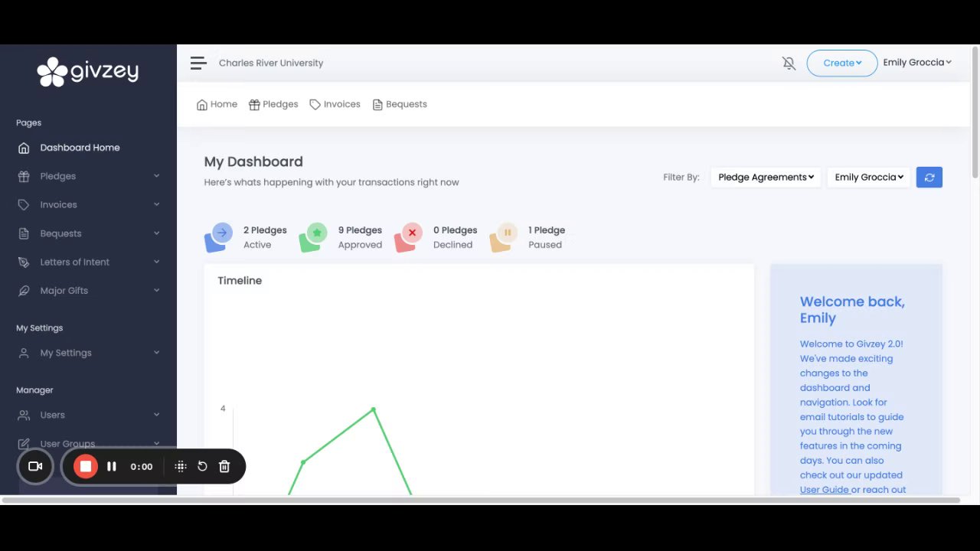Click the Bequests document icon in sidebar

tap(24, 233)
